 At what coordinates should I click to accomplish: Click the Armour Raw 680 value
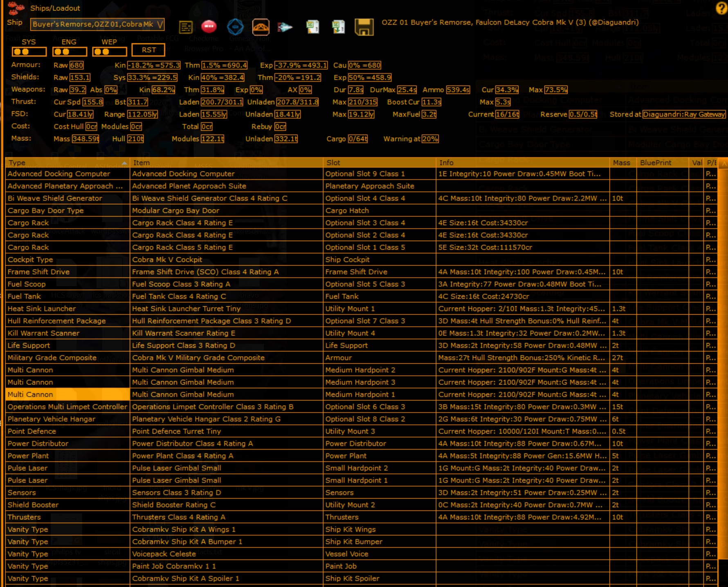76,65
